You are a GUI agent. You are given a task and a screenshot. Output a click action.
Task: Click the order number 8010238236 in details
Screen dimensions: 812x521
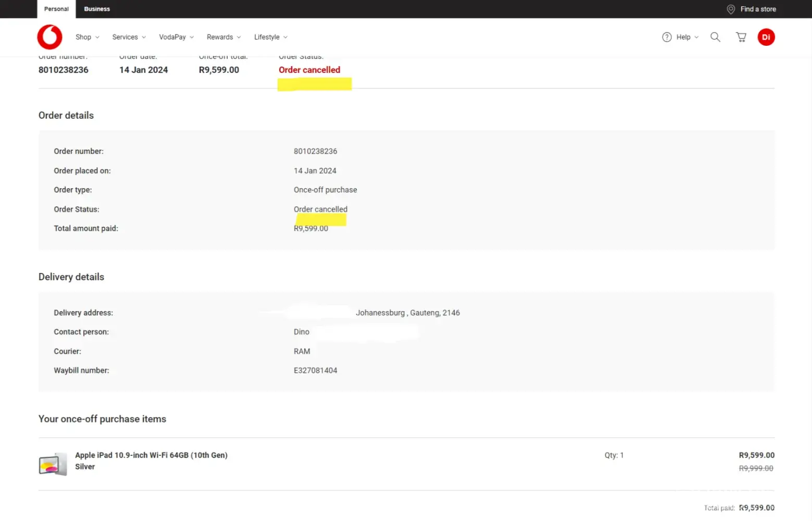(x=315, y=151)
